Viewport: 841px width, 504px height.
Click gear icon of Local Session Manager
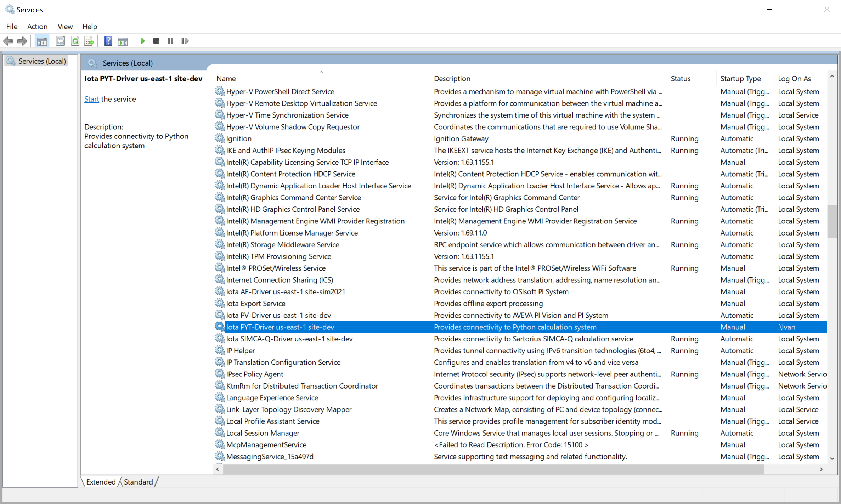pos(220,432)
